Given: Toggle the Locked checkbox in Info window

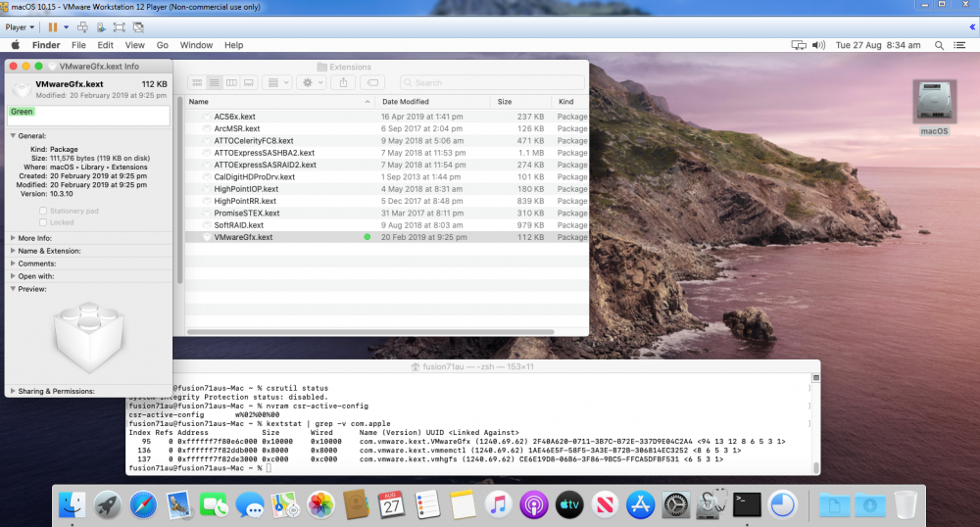Looking at the screenshot, I should pos(43,222).
